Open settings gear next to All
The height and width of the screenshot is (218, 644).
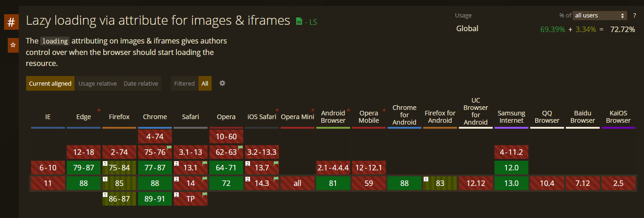(x=223, y=83)
